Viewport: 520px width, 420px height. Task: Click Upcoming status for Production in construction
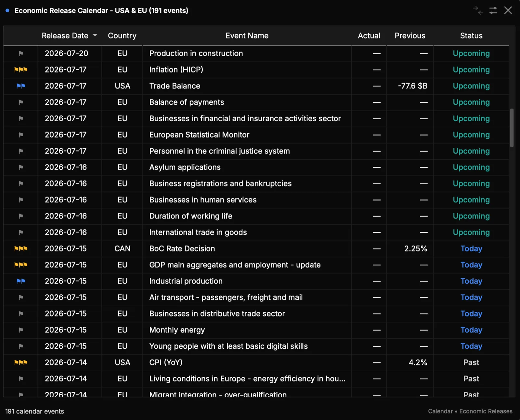coord(471,53)
